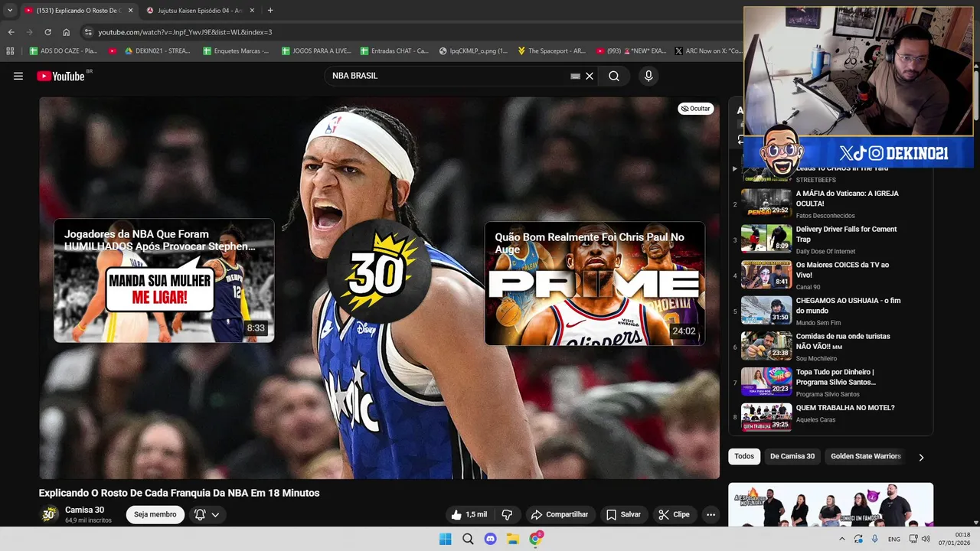Open a new browser tab
The height and width of the screenshot is (551, 980).
(270, 11)
